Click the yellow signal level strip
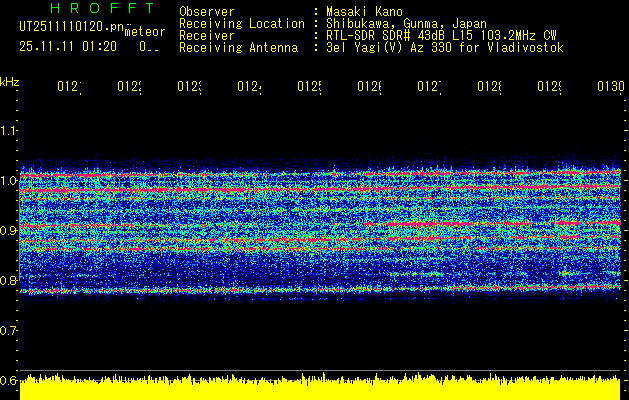The height and width of the screenshot is (400, 629). point(320,389)
